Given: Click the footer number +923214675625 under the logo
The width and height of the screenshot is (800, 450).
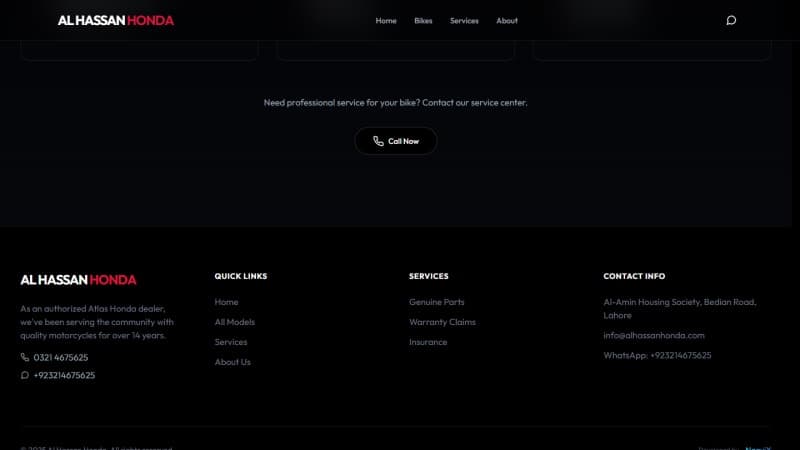Looking at the screenshot, I should coord(64,376).
